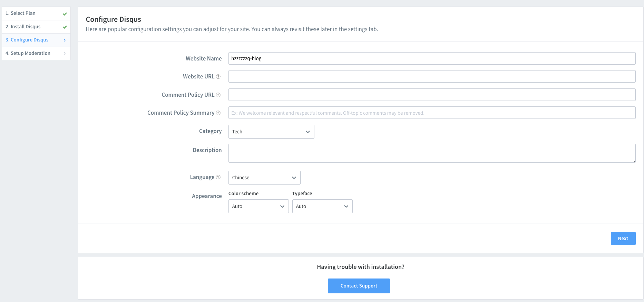
Task: Open the Color scheme dropdown
Action: click(258, 206)
